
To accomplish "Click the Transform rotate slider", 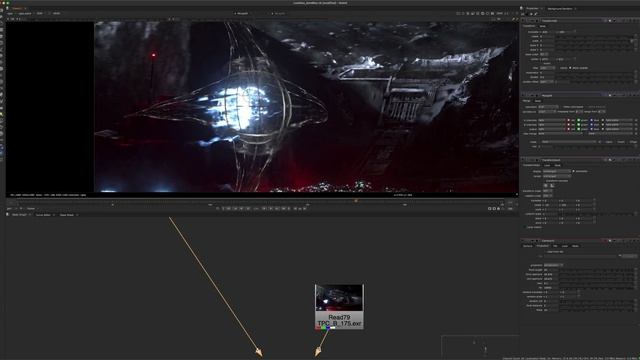I will (594, 36).
